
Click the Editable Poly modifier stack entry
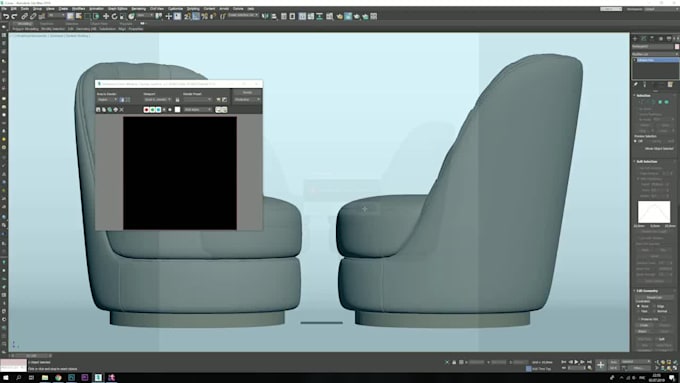coord(657,60)
